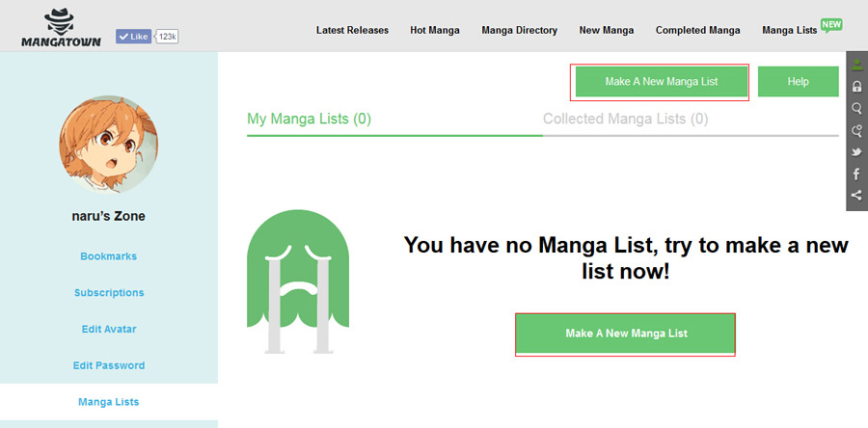Click the user avatar picture
868x428 pixels.
[x=108, y=144]
